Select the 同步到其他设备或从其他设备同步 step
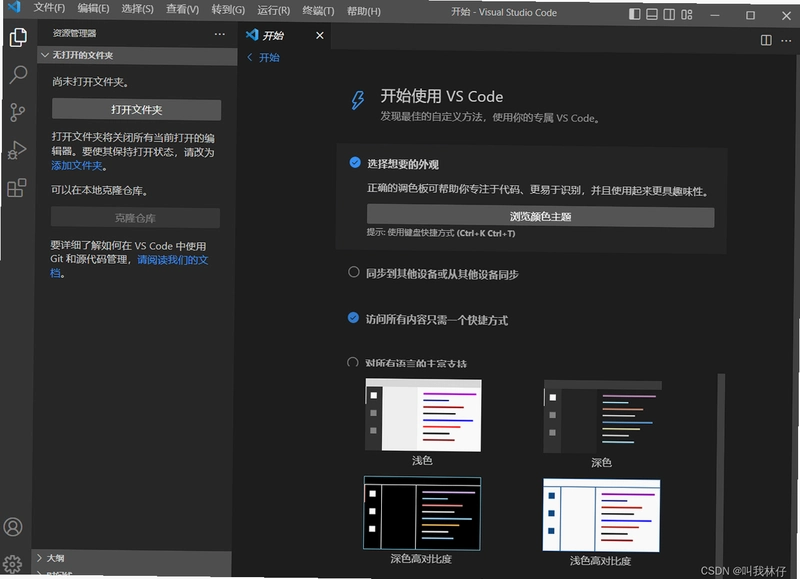 click(442, 274)
